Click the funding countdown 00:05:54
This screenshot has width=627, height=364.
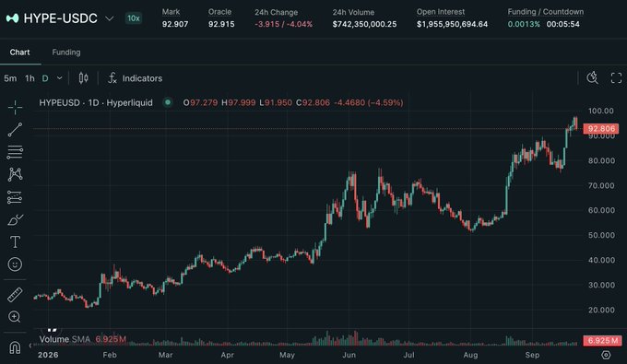coord(563,24)
